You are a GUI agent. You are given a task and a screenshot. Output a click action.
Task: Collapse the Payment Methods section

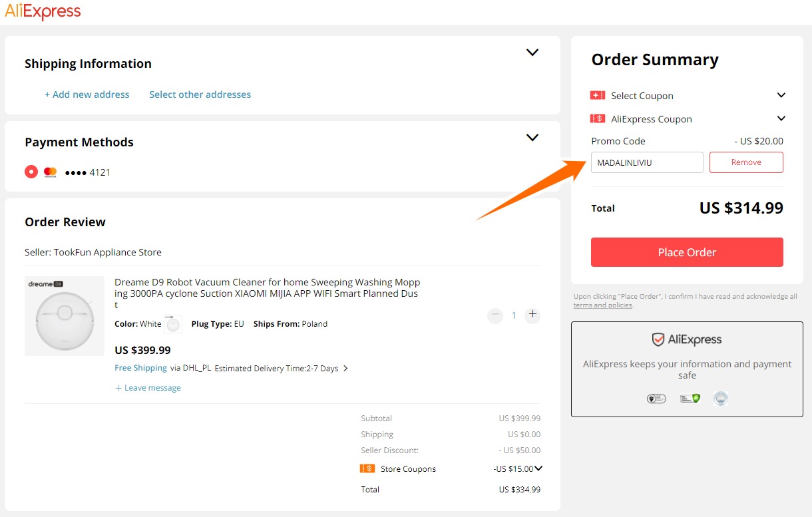[532, 138]
